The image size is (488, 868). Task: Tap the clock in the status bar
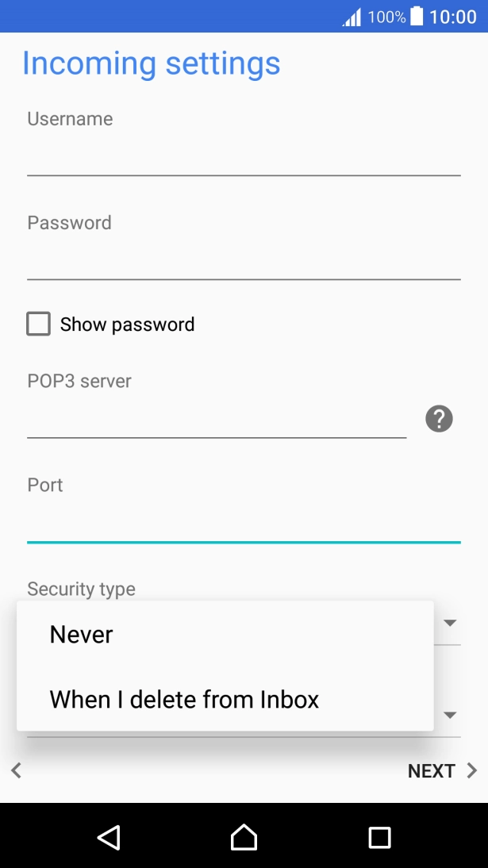(x=454, y=15)
